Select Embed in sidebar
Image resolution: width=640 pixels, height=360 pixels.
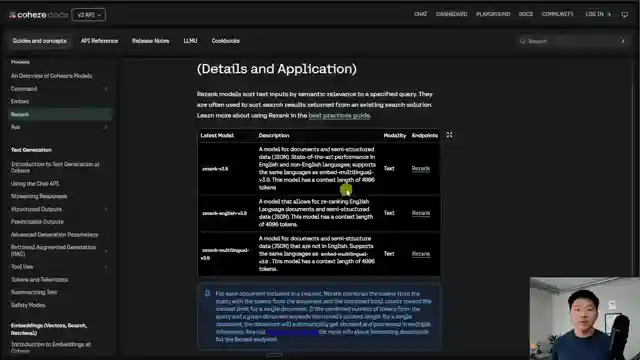coord(20,101)
